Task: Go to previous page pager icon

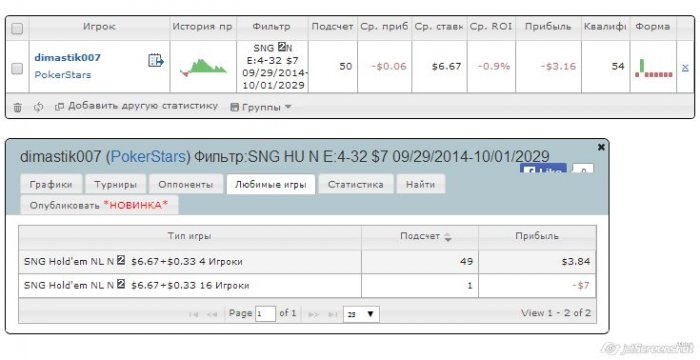Action: 212,314
